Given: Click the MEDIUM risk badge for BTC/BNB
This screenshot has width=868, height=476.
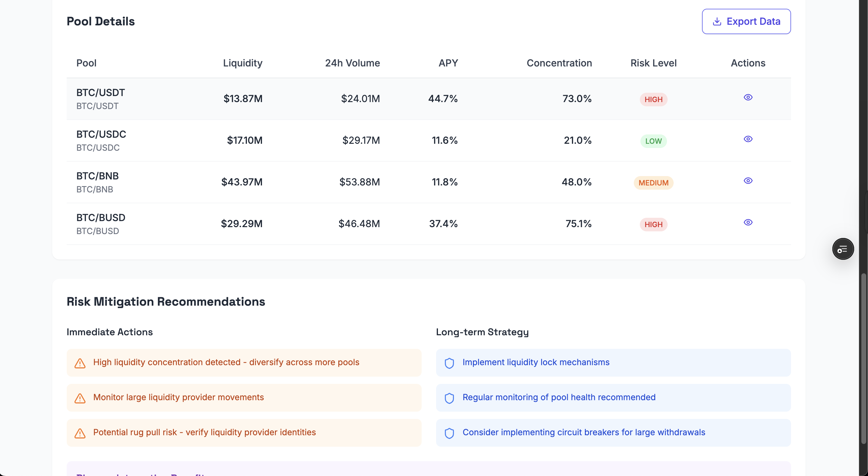Looking at the screenshot, I should pyautogui.click(x=653, y=183).
